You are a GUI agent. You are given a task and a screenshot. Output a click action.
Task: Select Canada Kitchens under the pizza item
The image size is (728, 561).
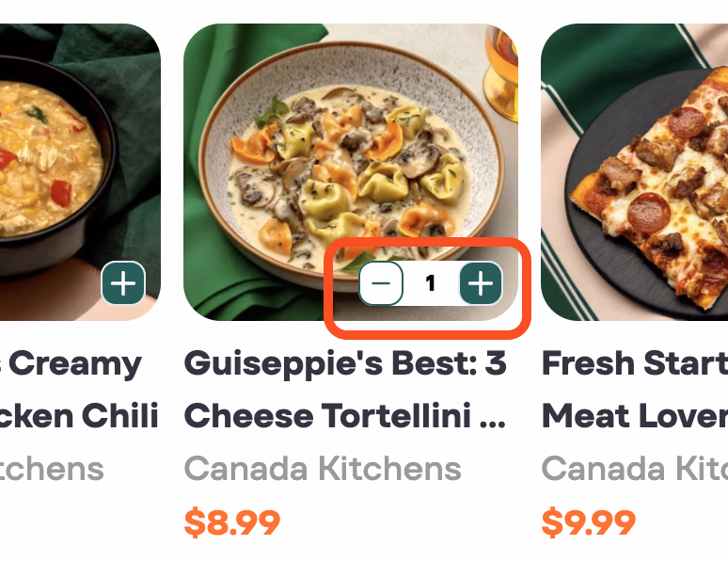point(634,468)
